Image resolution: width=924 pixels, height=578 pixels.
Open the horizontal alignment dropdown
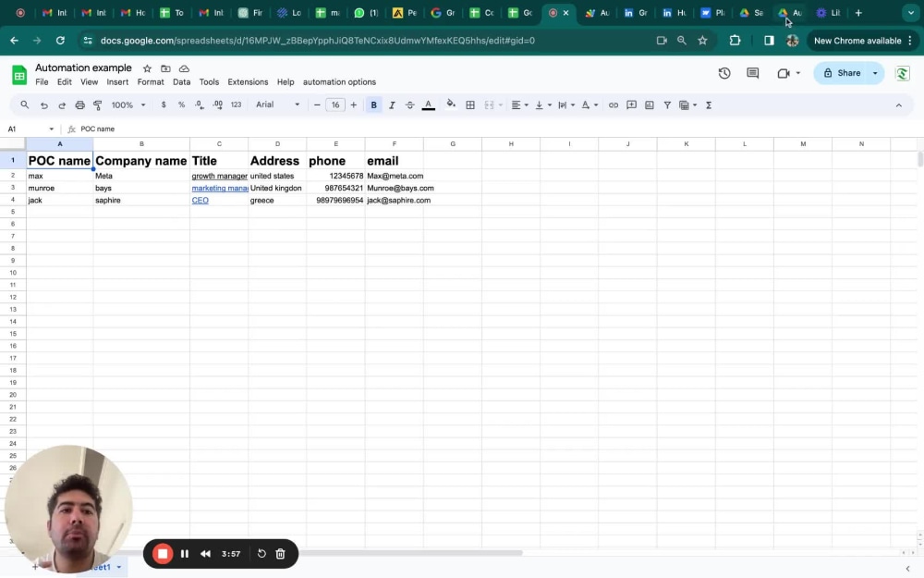pos(517,105)
